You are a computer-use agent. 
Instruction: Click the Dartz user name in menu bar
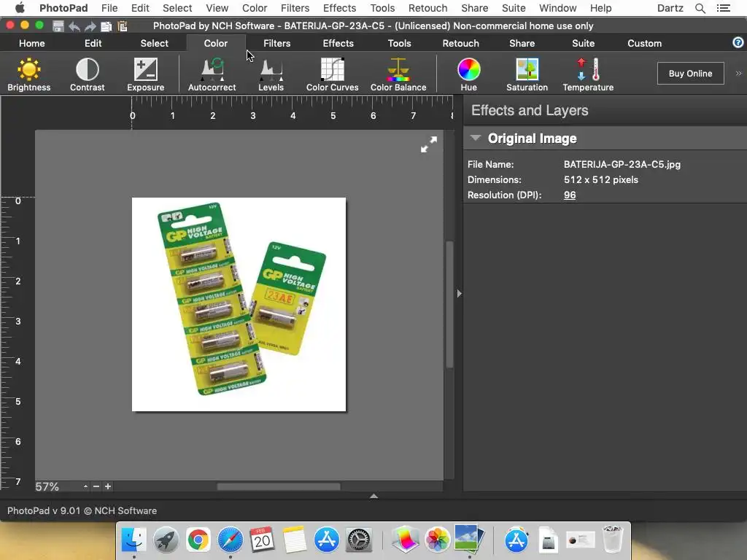pyautogui.click(x=670, y=8)
